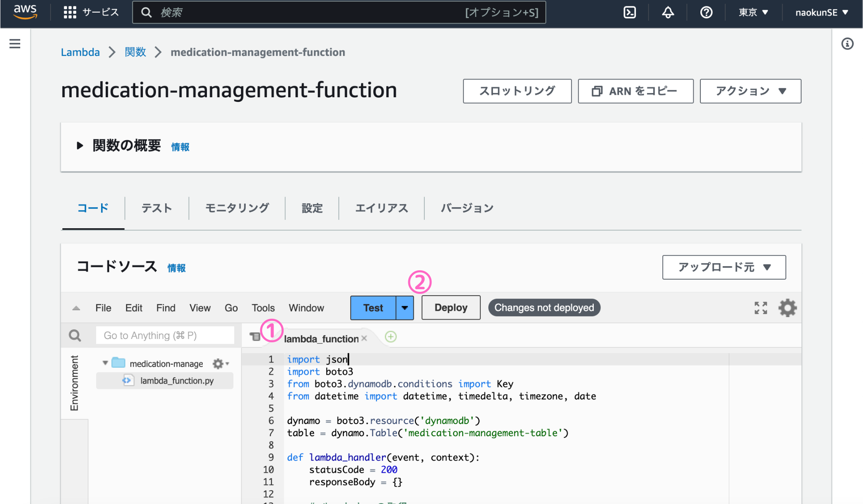Click the 'medication-management-table' string
Screen dimensions: 863x504
pyautogui.click(x=482, y=433)
